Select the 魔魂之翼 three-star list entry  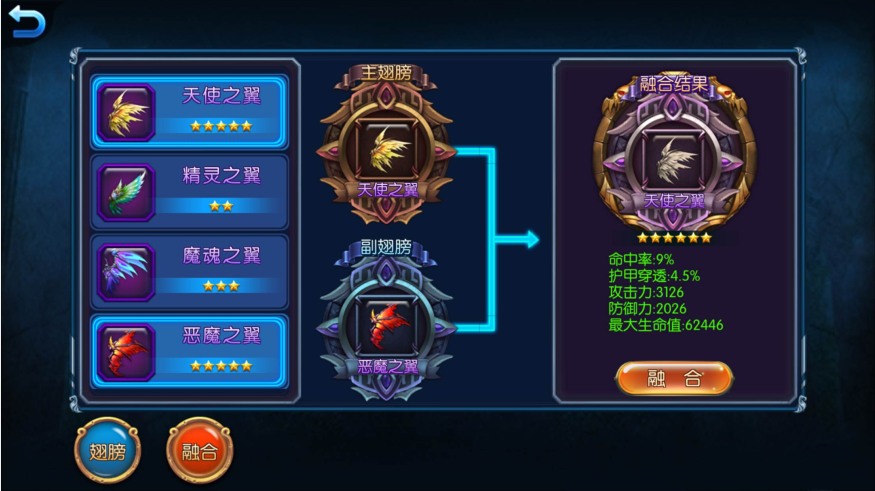click(x=190, y=272)
